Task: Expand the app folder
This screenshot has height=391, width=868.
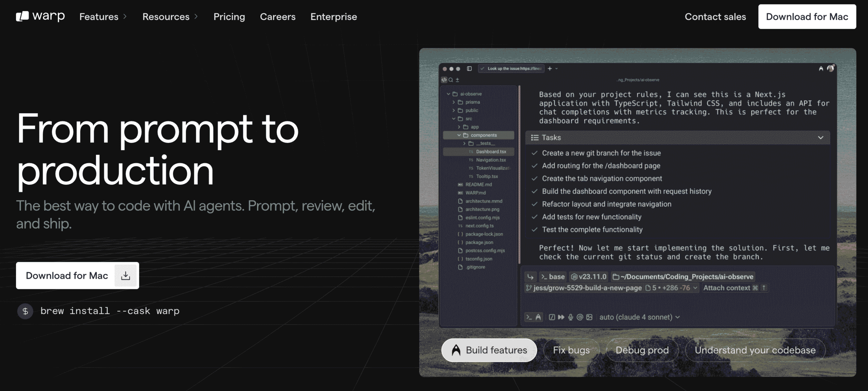Action: [459, 127]
